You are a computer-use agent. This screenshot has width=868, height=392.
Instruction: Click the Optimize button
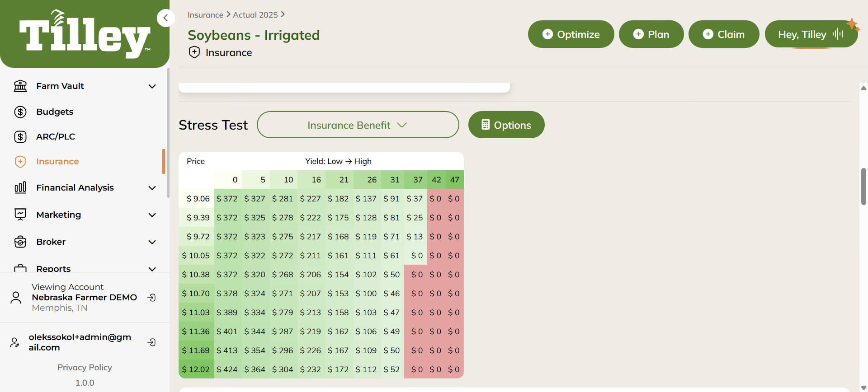click(571, 34)
